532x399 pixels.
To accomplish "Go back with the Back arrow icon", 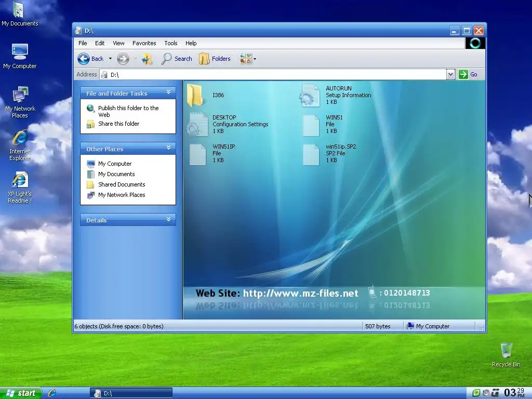I will coord(84,59).
